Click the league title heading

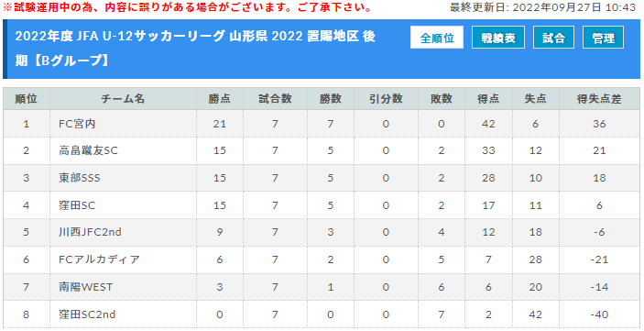click(x=195, y=49)
